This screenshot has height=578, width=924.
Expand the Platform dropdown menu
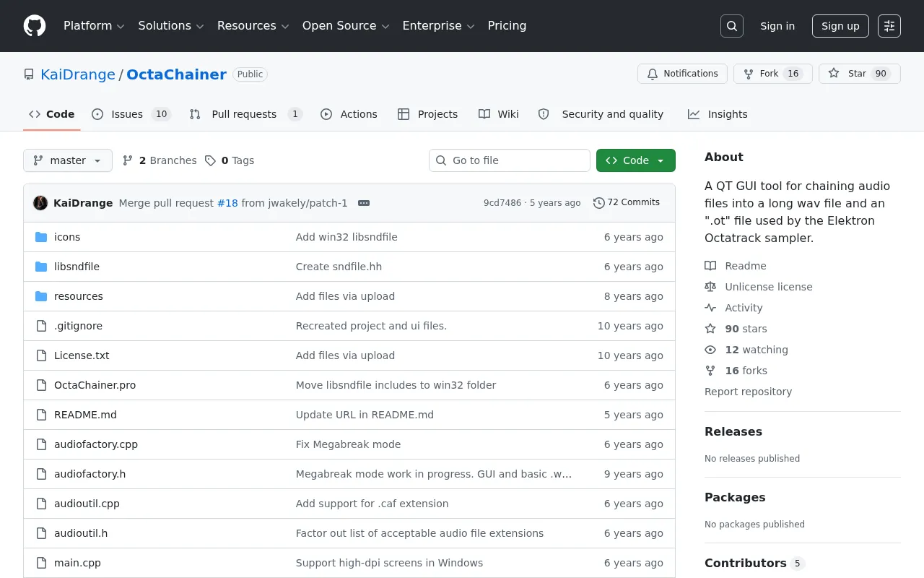(94, 26)
